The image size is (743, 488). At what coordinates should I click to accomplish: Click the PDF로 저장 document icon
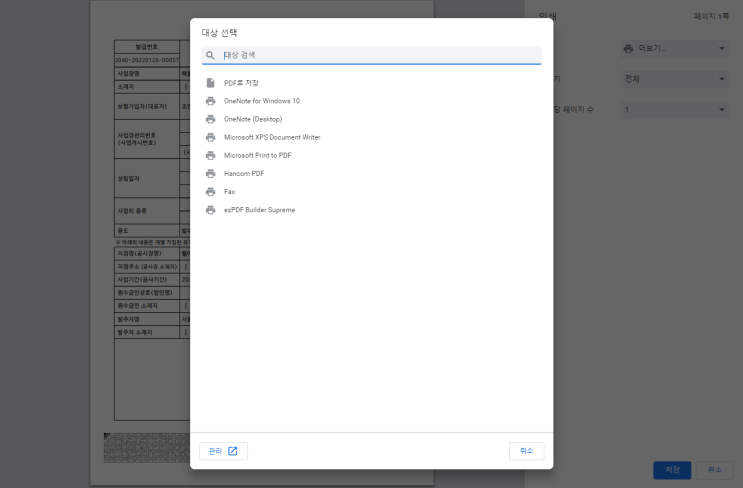[x=210, y=83]
